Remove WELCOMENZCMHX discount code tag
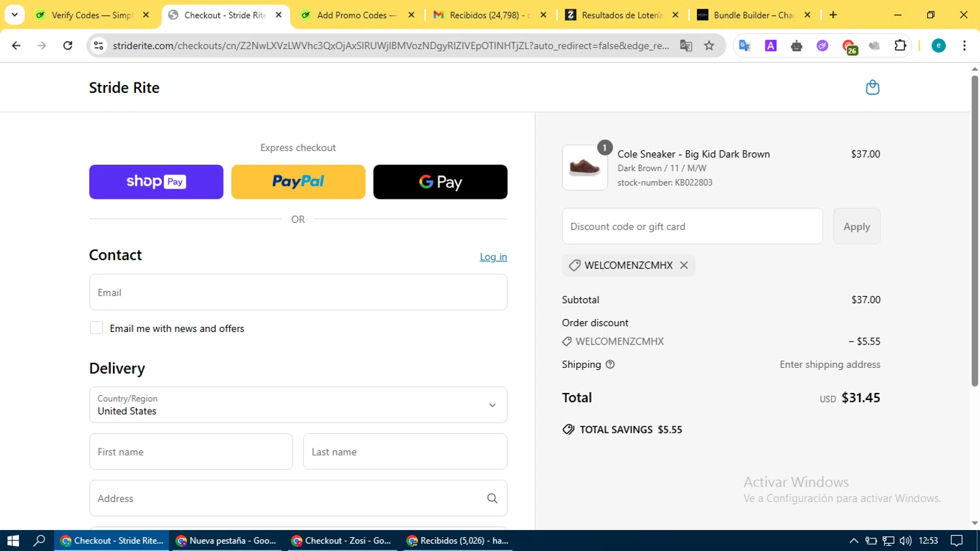The image size is (980, 551). [x=684, y=265]
